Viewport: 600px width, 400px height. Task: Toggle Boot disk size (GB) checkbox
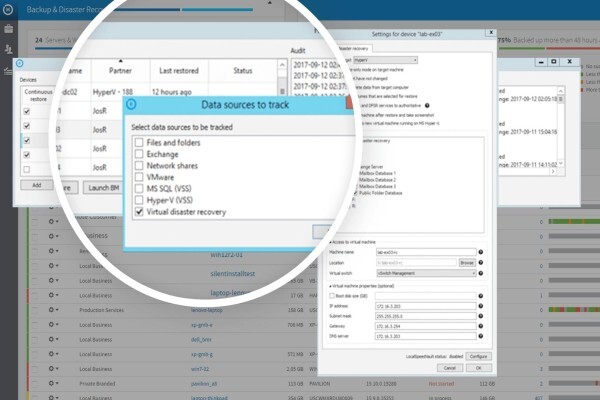click(332, 296)
